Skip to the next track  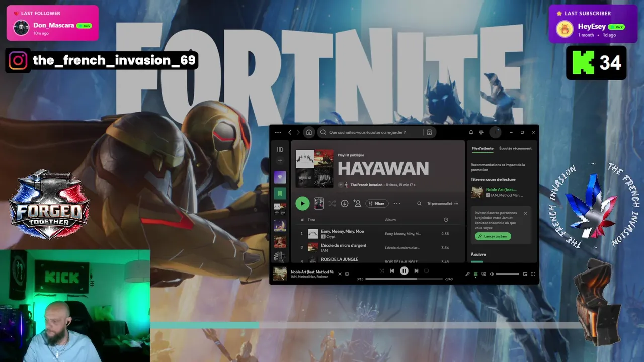[416, 270]
